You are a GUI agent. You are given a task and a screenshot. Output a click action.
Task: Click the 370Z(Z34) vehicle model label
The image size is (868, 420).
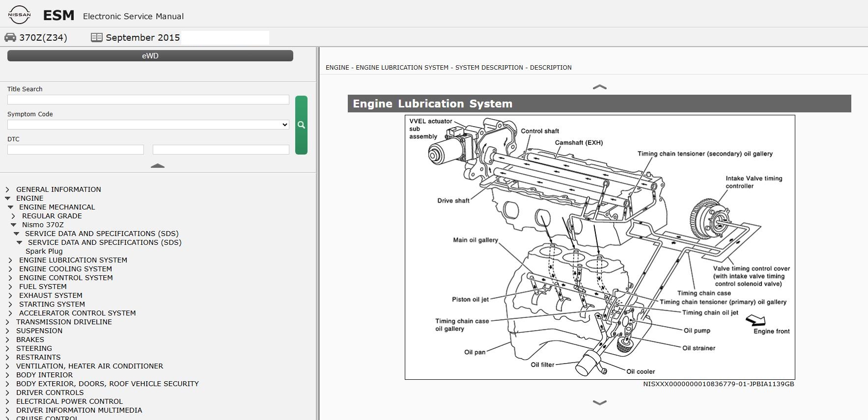[43, 38]
